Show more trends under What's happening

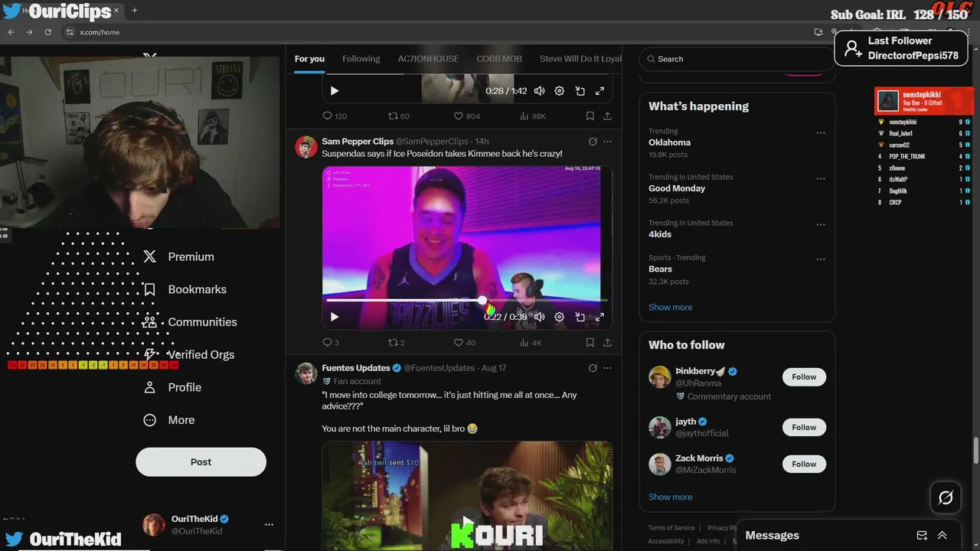click(x=671, y=307)
